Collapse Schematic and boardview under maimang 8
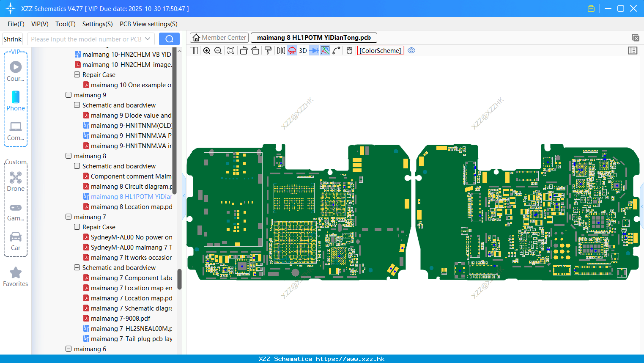The height and width of the screenshot is (363, 644). [77, 166]
